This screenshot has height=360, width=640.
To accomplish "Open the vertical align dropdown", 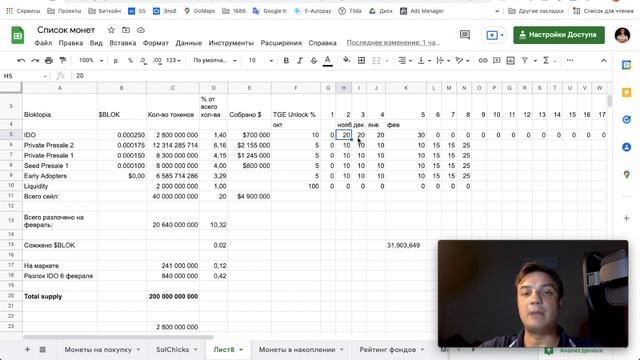I will pyautogui.click(x=424, y=60).
